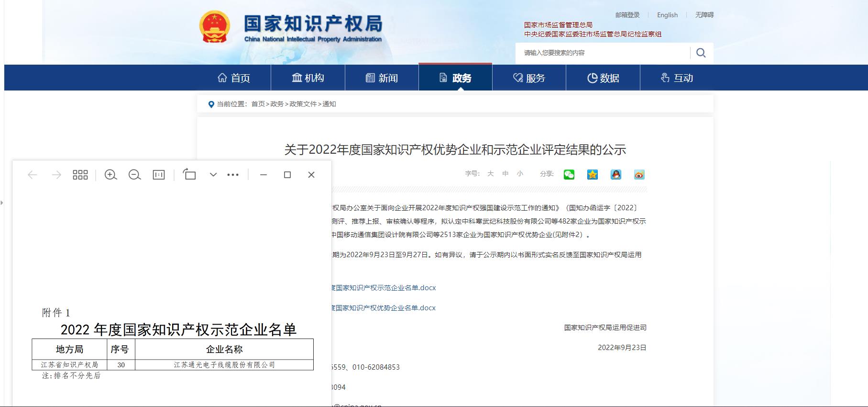The image size is (868, 407).
Task: Click breadcrumb 政务 link
Action: coord(276,104)
